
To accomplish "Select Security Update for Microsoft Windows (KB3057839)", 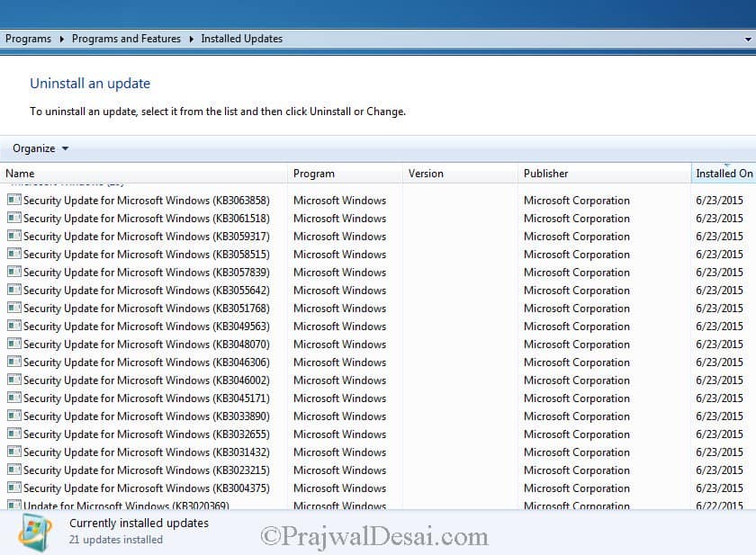I will 147,273.
